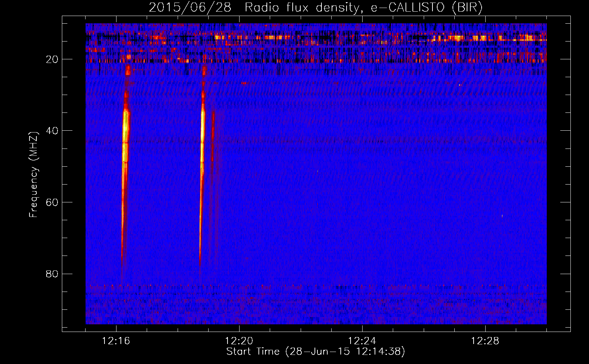The width and height of the screenshot is (589, 364).
Task: Click the 40 MHz frequency tick label
Action: click(x=52, y=131)
